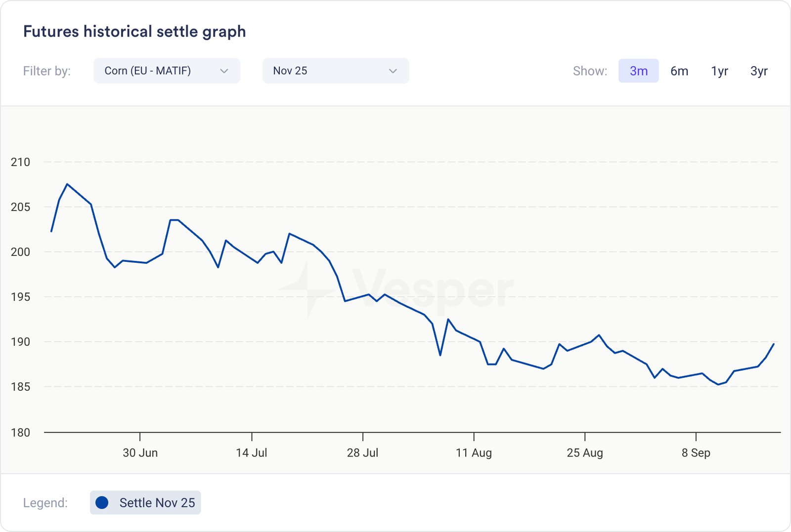Click the Futures historical settle graph title
Screen dimensions: 791x532
[134, 32]
